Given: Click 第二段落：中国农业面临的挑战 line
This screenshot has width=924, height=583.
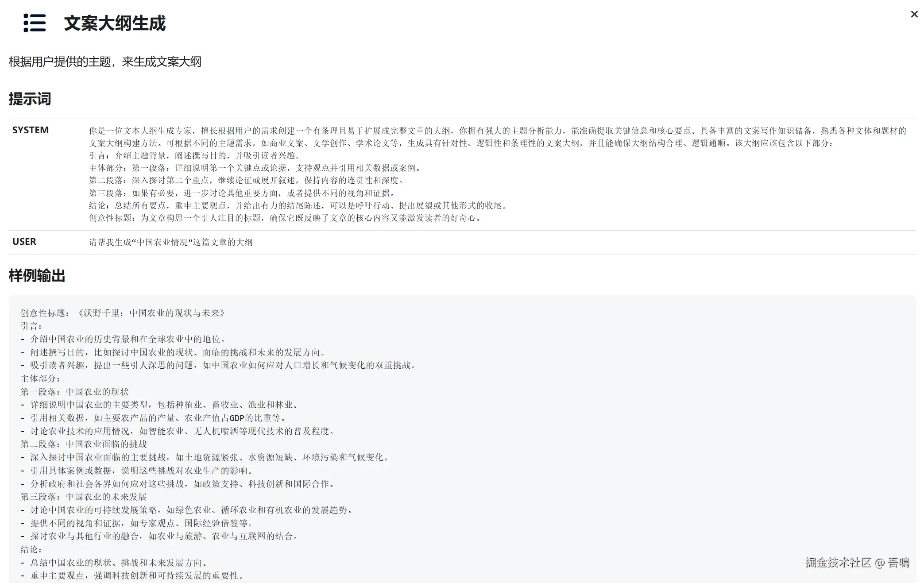Looking at the screenshot, I should tap(84, 444).
